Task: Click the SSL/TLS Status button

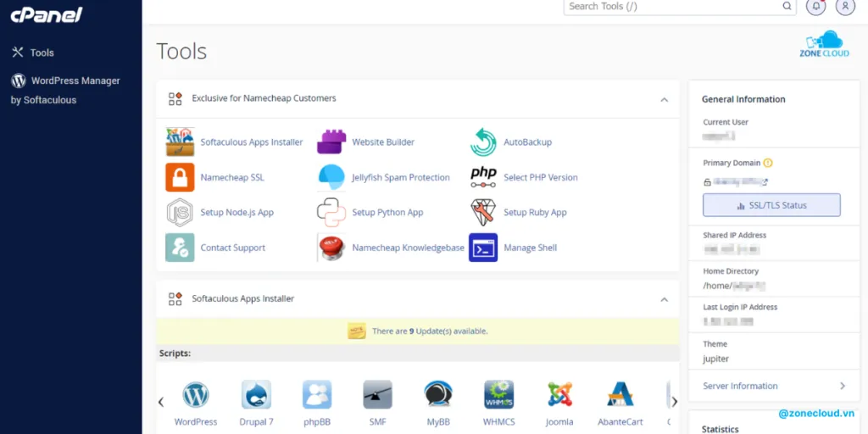Action: tap(771, 205)
